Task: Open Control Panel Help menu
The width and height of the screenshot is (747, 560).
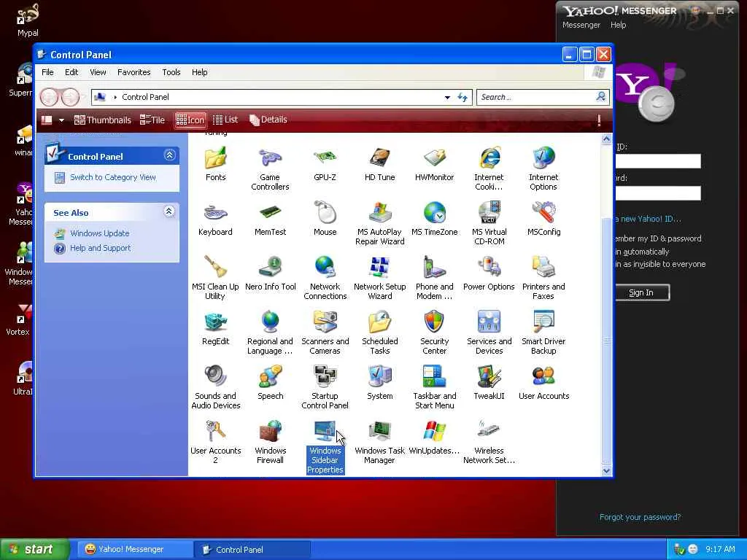Action: [200, 72]
